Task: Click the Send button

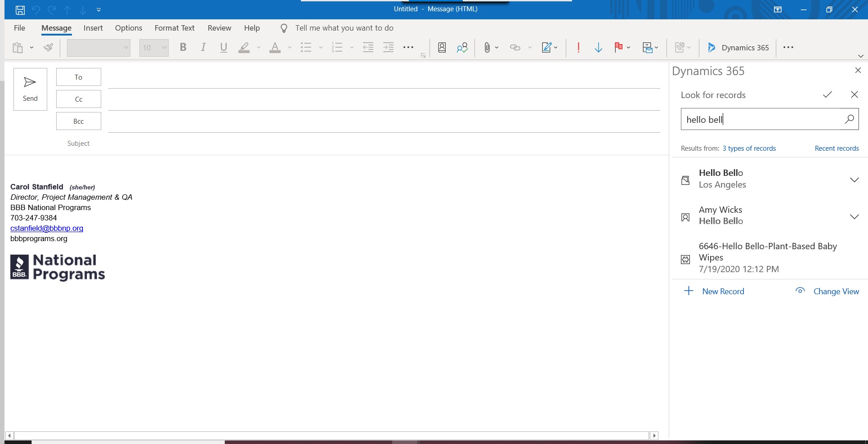Action: (x=30, y=89)
